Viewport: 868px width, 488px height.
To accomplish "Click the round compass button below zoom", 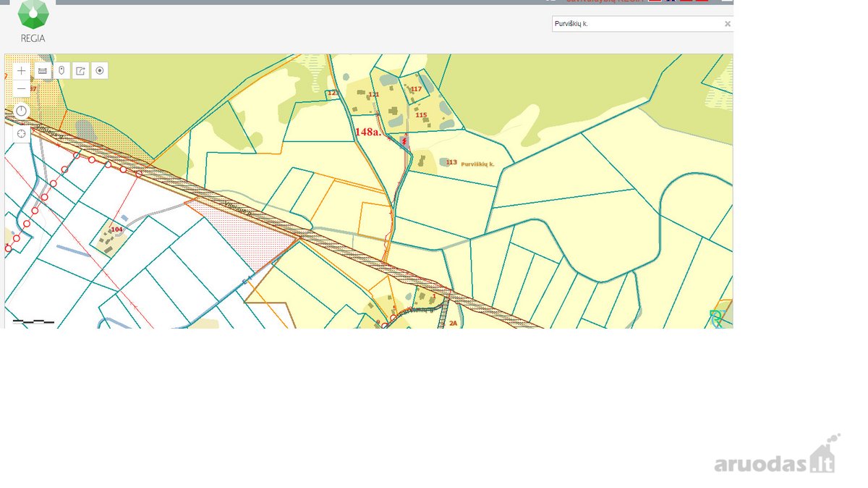I will click(22, 111).
